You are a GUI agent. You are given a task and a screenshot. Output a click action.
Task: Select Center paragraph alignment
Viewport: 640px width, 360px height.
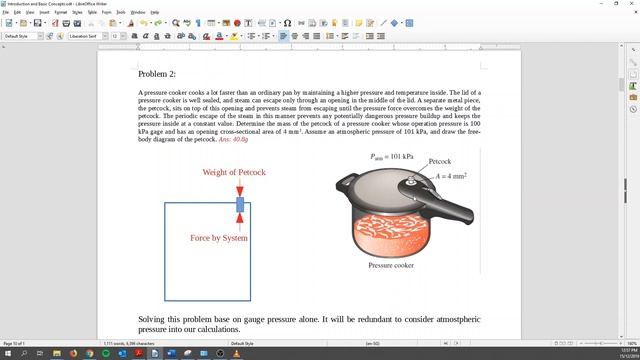294,36
